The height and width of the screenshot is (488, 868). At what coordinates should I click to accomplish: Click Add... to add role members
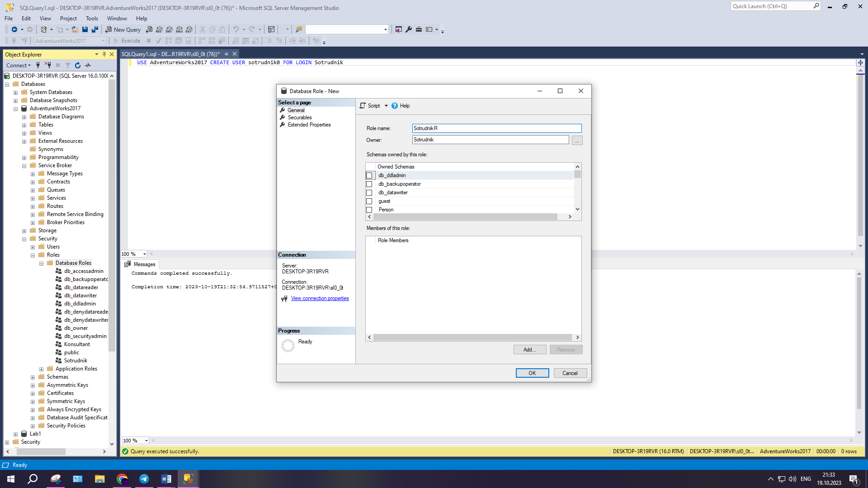(530, 350)
